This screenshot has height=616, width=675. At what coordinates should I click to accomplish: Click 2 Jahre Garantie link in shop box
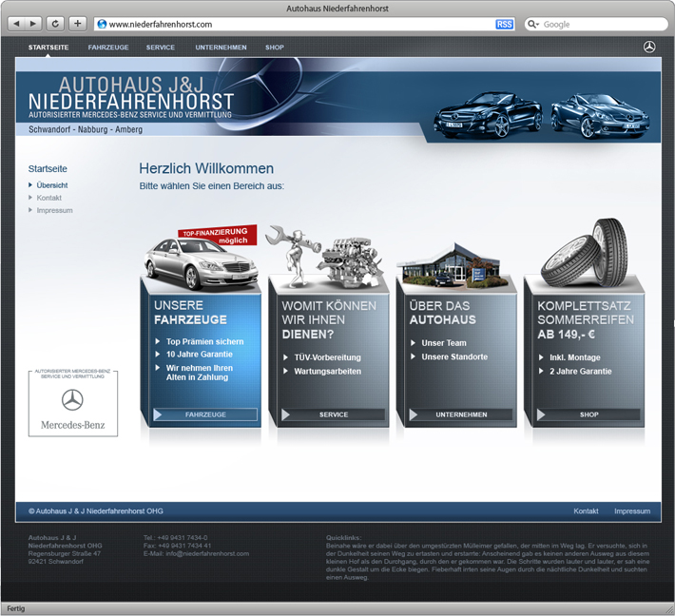(x=580, y=371)
